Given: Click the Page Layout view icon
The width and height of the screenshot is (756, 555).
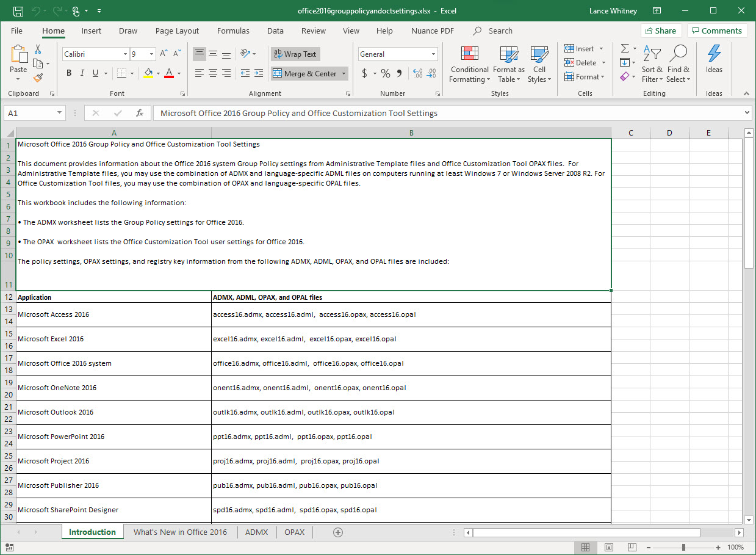Looking at the screenshot, I should tap(608, 547).
